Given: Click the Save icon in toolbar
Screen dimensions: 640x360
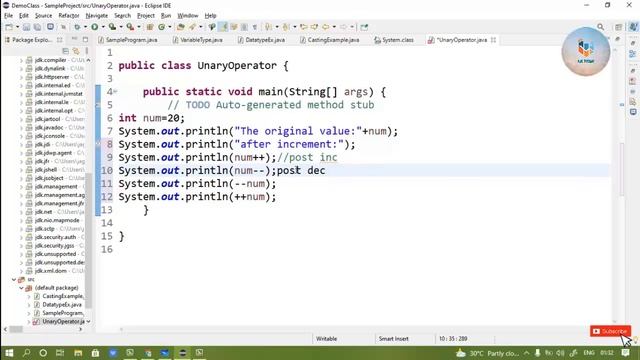Looking at the screenshot, I should [x=26, y=27].
